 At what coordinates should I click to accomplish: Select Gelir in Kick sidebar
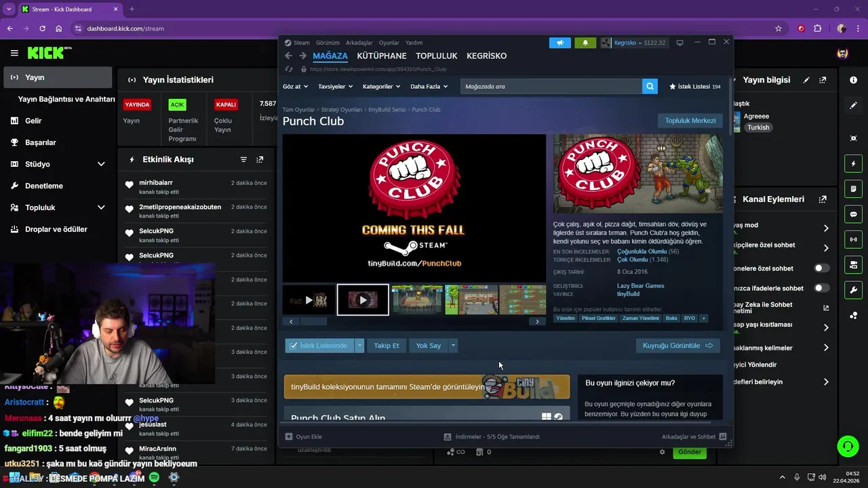click(33, 121)
